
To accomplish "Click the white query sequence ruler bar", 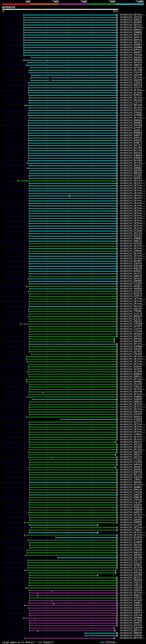I will coord(60,10).
